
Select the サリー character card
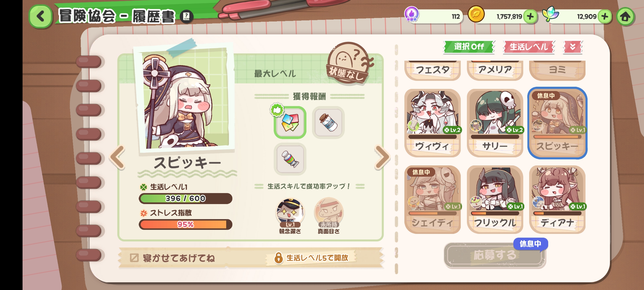495,123
